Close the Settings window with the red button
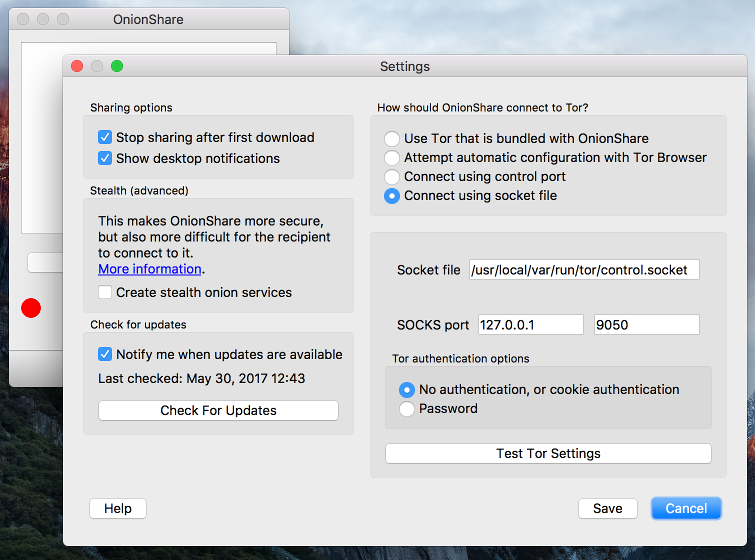This screenshot has height=560, width=755. (77, 66)
